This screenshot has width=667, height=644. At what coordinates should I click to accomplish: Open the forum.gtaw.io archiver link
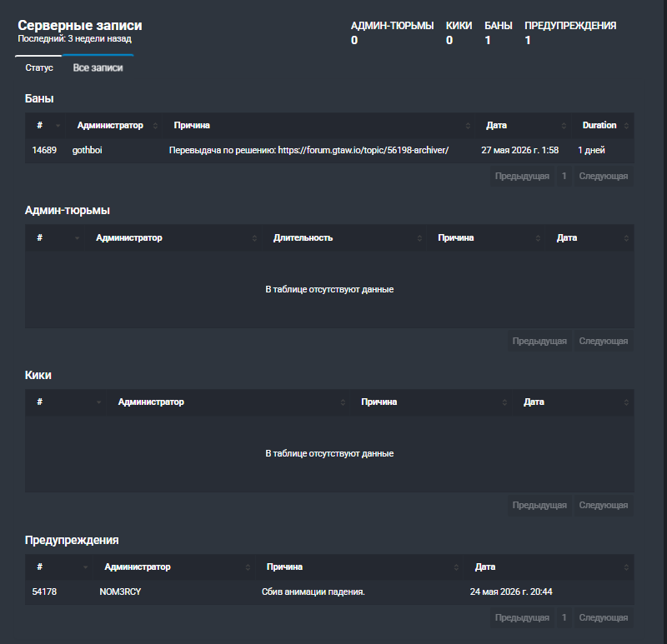364,150
